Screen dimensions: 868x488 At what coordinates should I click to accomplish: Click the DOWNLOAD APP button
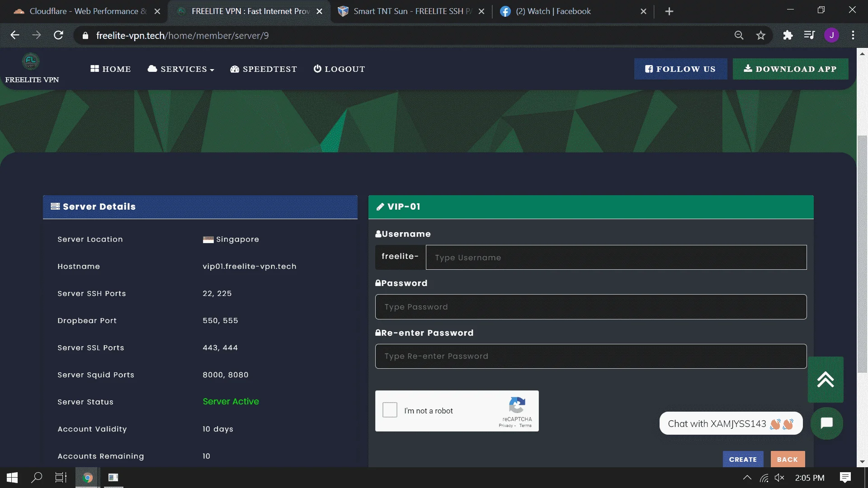[x=790, y=69]
